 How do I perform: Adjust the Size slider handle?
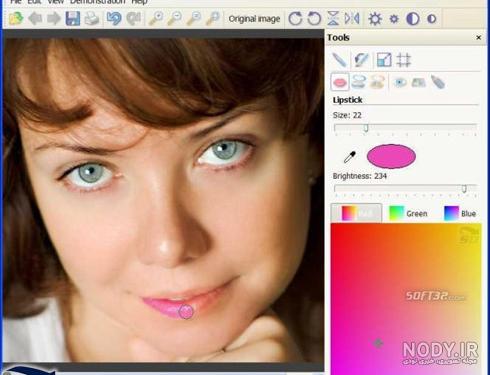coord(366,128)
